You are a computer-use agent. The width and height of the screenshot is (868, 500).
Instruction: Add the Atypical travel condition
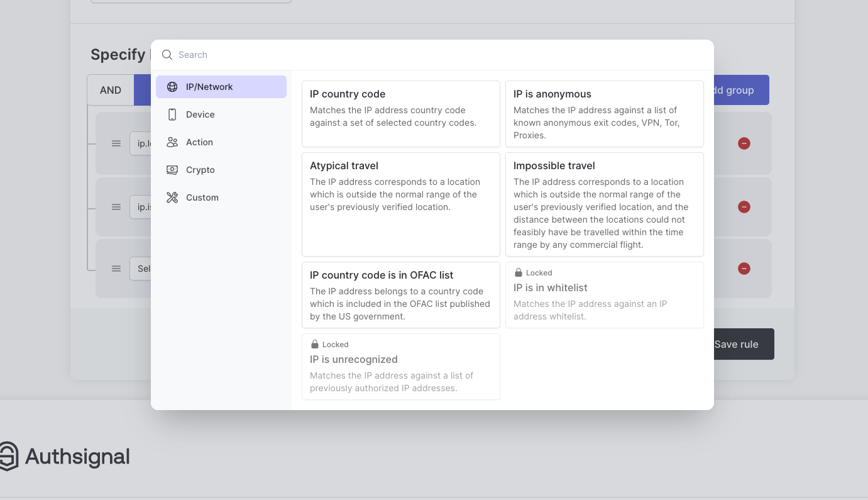[401, 204]
